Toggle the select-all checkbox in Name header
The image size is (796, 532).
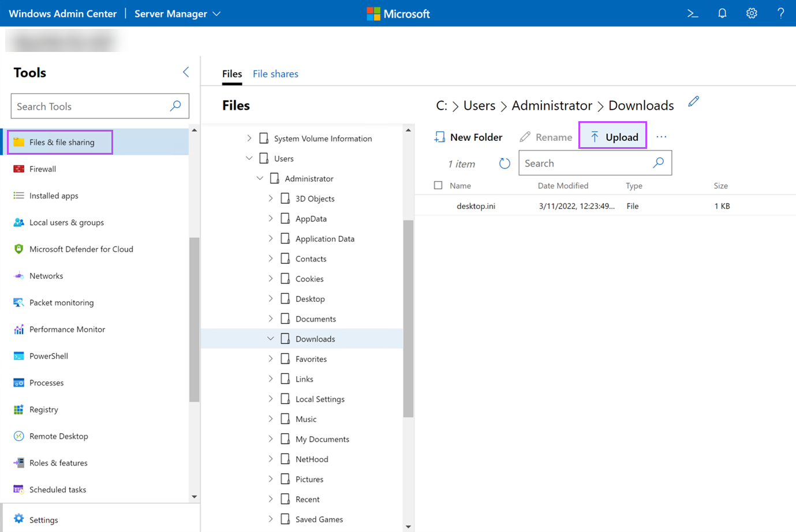[x=438, y=185]
